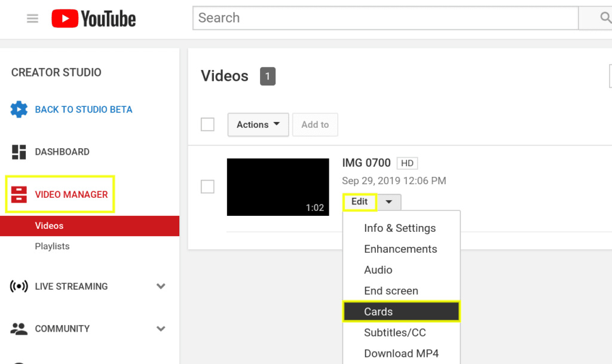
Task: Open Dashboard using its grid icon
Action: pos(18,151)
